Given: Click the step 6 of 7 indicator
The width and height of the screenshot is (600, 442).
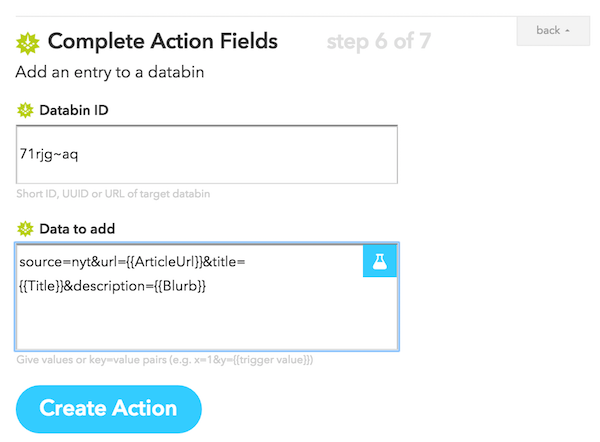Looking at the screenshot, I should coord(378,42).
